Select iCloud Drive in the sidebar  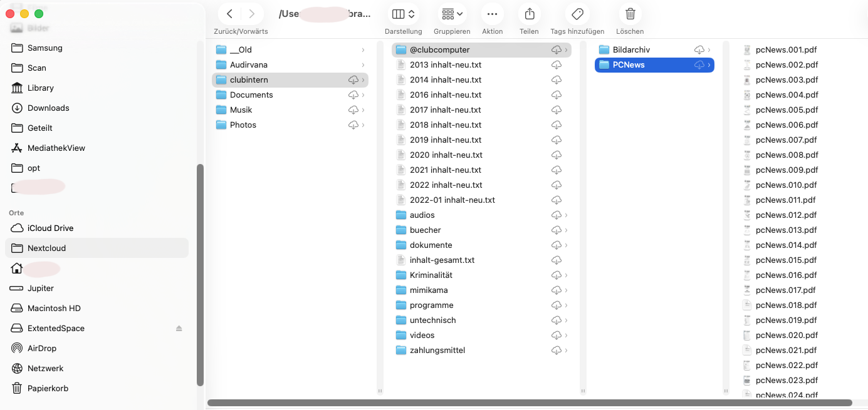[x=50, y=228]
